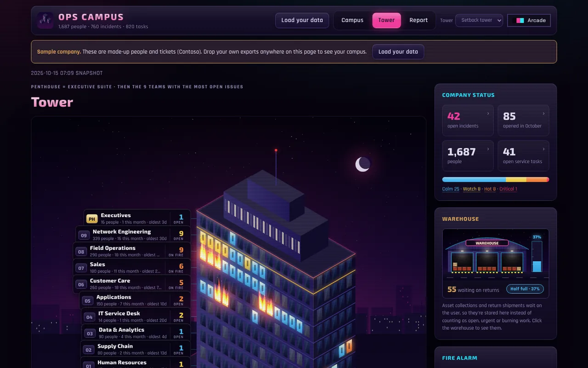Click the Ops Campus logo icon

(45, 20)
